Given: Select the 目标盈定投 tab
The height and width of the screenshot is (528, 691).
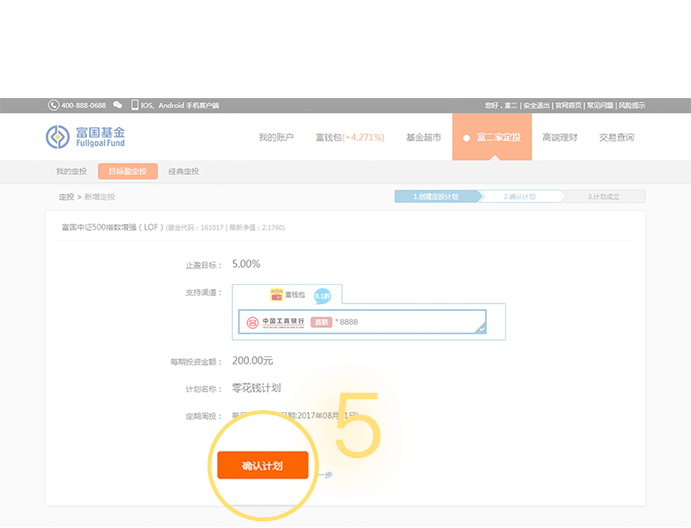Looking at the screenshot, I should pyautogui.click(x=127, y=171).
